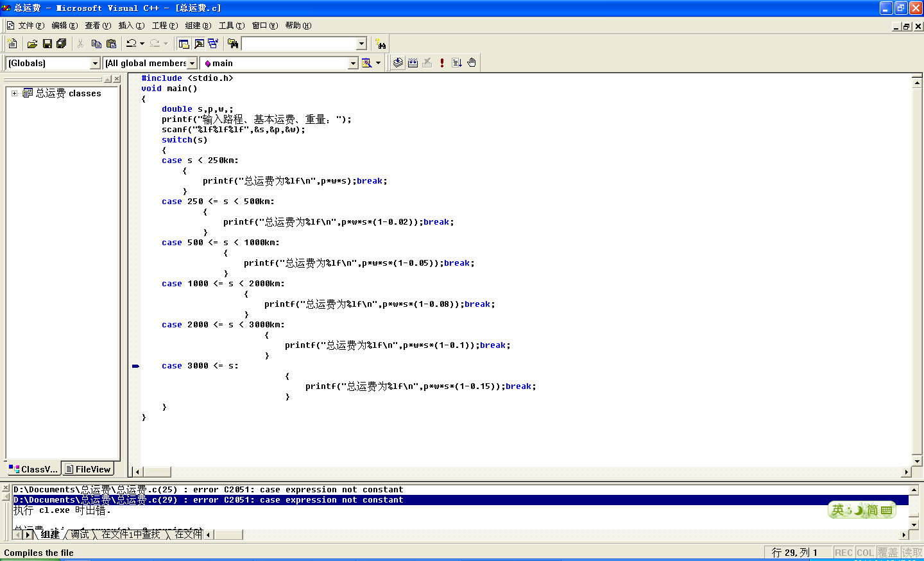This screenshot has height=561, width=924.
Task: Close the output pane
Action: click(x=6, y=488)
